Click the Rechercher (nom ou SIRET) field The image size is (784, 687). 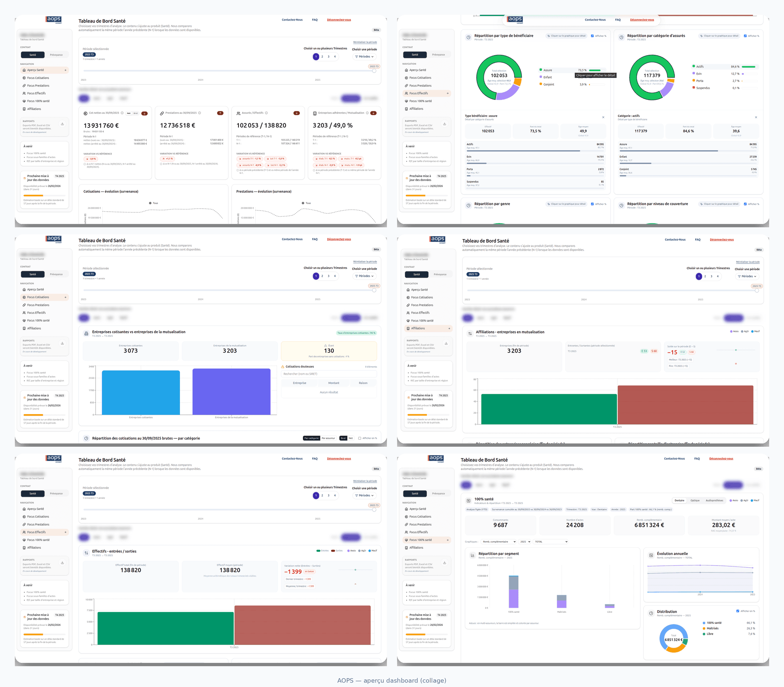click(328, 374)
